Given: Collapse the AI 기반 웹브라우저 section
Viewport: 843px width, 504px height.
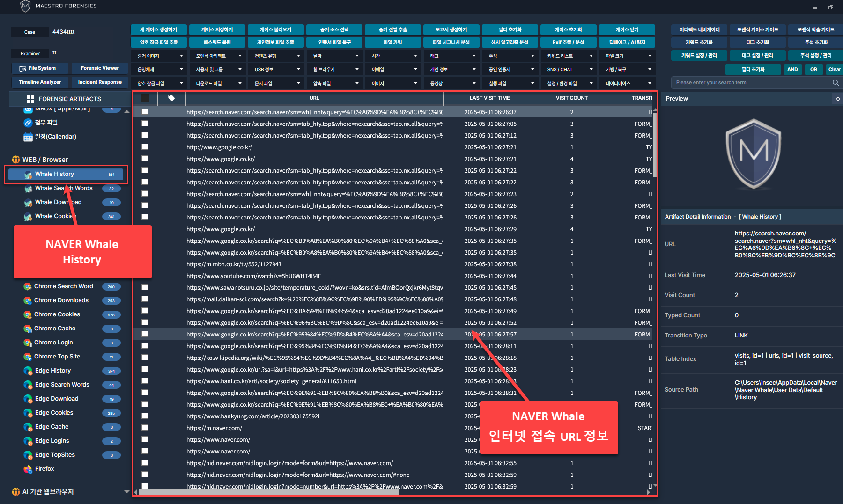Looking at the screenshot, I should pos(126,492).
